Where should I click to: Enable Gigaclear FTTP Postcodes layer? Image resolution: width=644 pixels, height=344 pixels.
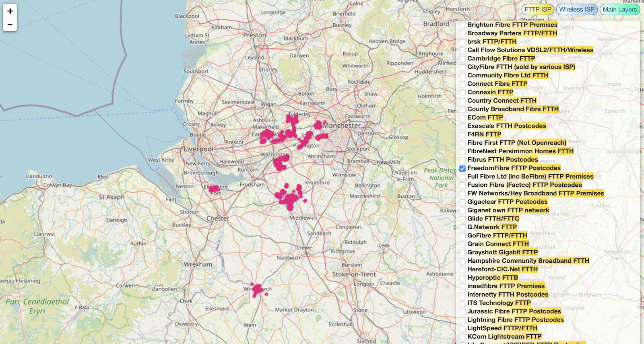tap(462, 202)
